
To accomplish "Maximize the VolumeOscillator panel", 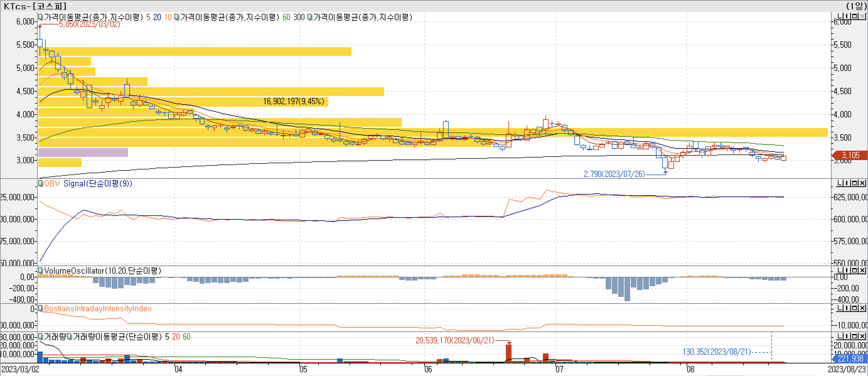I will click(855, 270).
